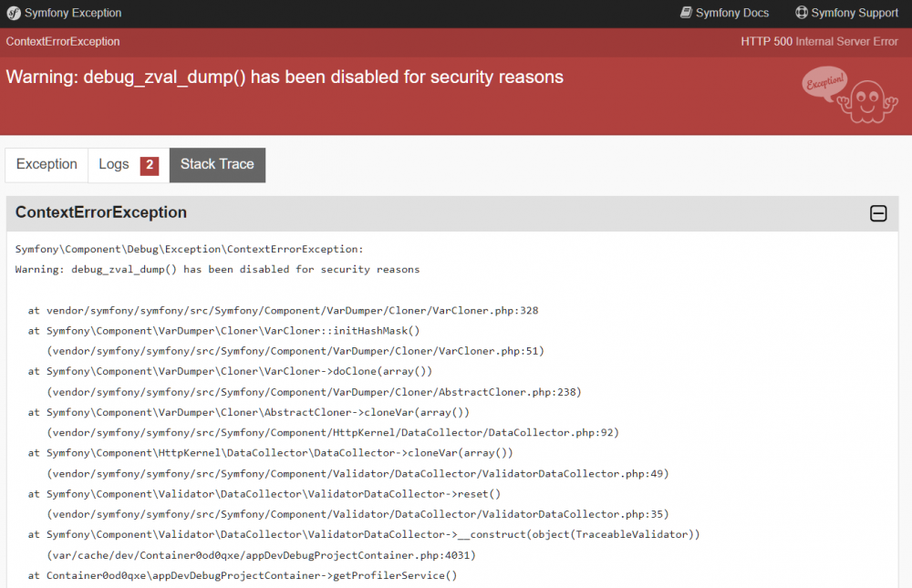Viewport: 912px width, 588px height.
Task: Click the debug_zval_dump warning headline
Action: [285, 77]
